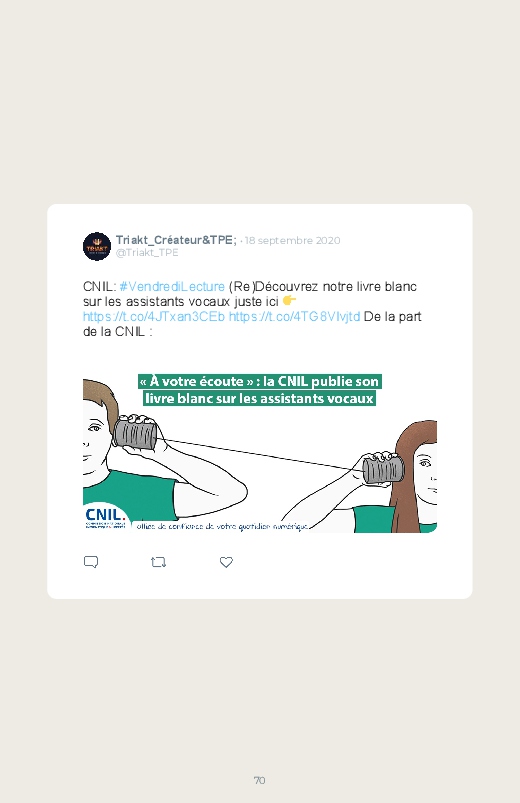Click the 'livre blanc sur les assistants vocaux' line
This screenshot has height=803, width=520.
pos(259,398)
